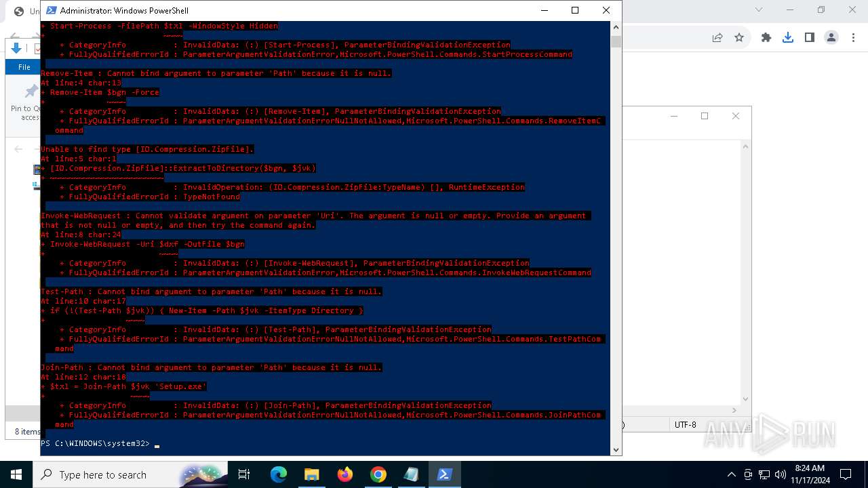Toggle Chrome side panel icon
This screenshot has height=488, width=868.
[810, 38]
